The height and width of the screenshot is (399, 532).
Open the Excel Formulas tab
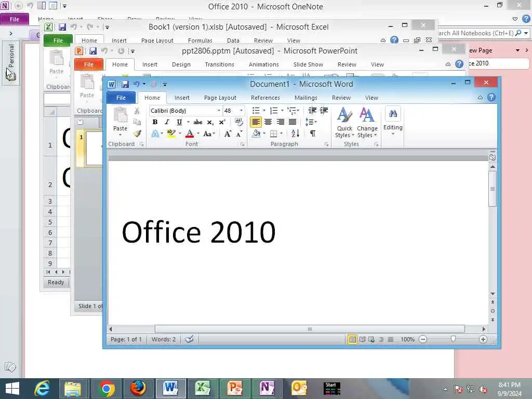click(x=200, y=41)
